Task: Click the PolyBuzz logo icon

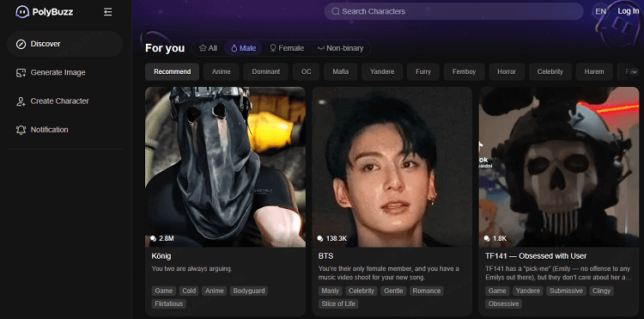Action: 21,12
